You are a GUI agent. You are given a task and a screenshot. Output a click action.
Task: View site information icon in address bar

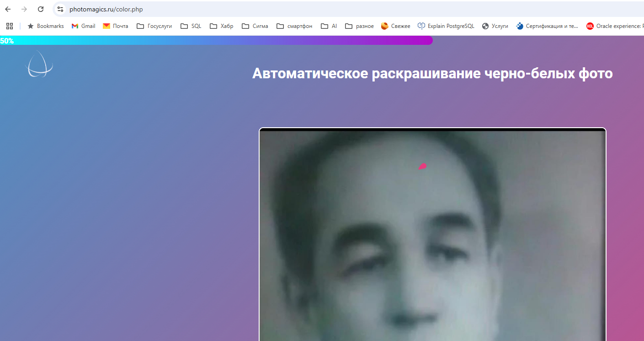pyautogui.click(x=60, y=9)
